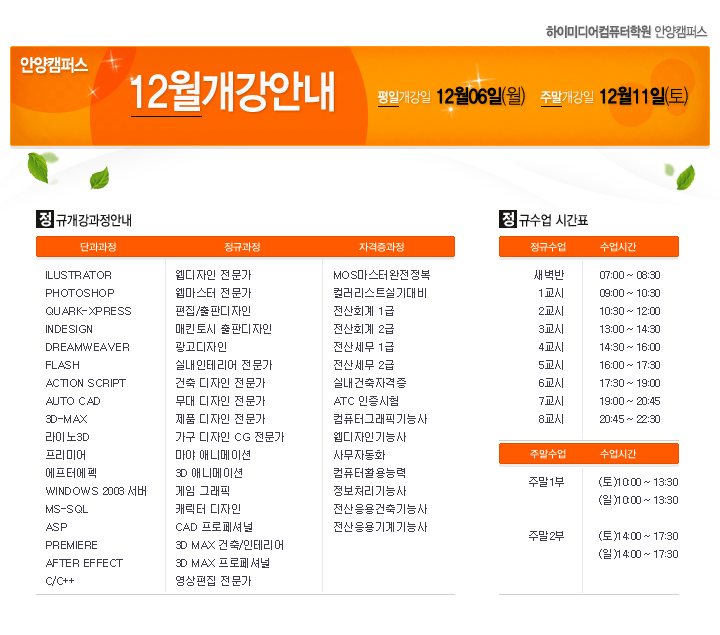Select the 자격증과정 column tab
This screenshot has height=635, width=720.
381,247
